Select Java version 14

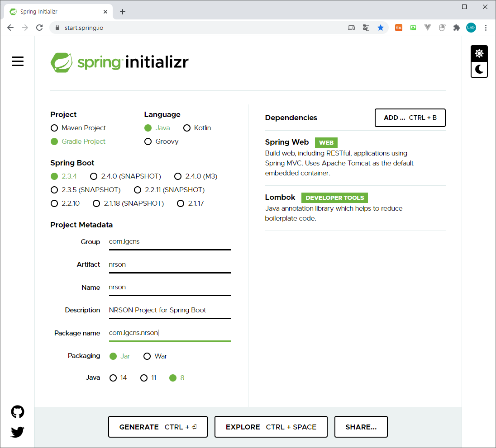(118, 378)
